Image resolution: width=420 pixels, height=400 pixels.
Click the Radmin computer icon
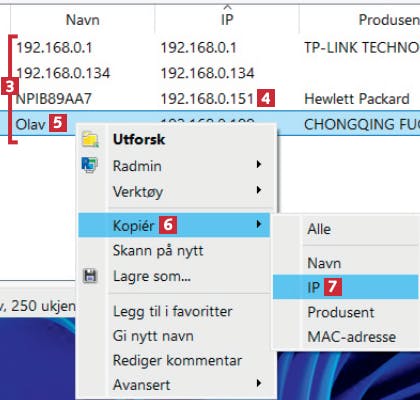89,165
